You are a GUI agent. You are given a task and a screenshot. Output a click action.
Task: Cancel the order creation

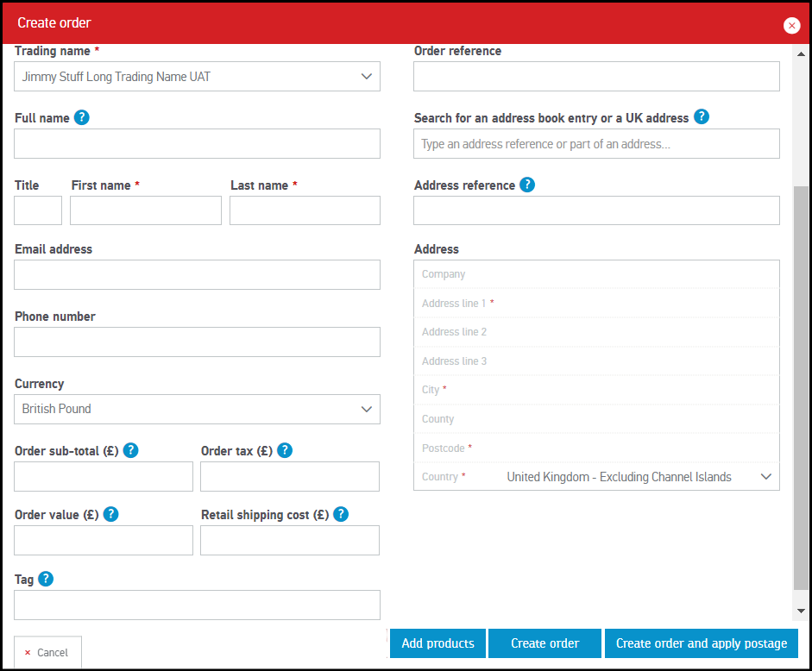click(x=47, y=653)
